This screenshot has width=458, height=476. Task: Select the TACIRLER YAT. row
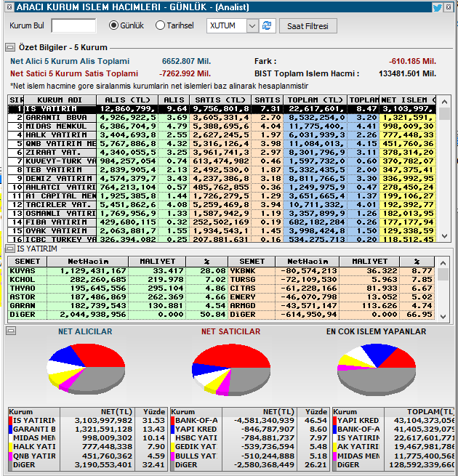coord(222,205)
